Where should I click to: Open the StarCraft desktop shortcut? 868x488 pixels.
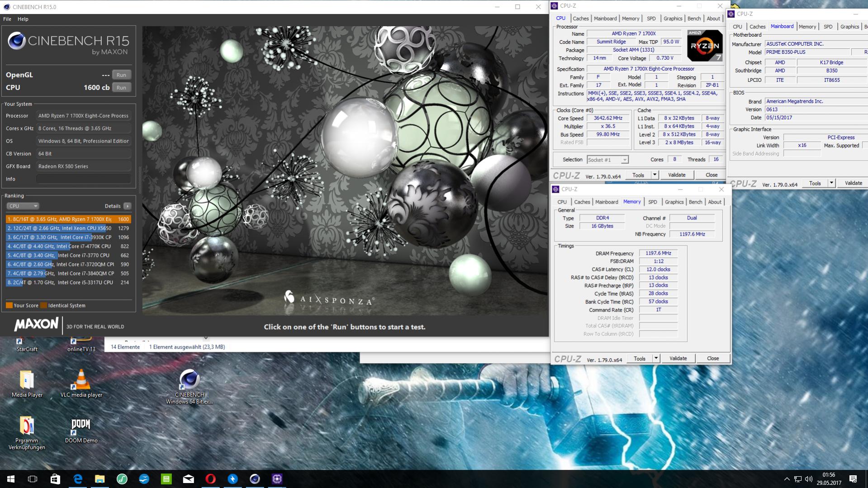(x=27, y=345)
